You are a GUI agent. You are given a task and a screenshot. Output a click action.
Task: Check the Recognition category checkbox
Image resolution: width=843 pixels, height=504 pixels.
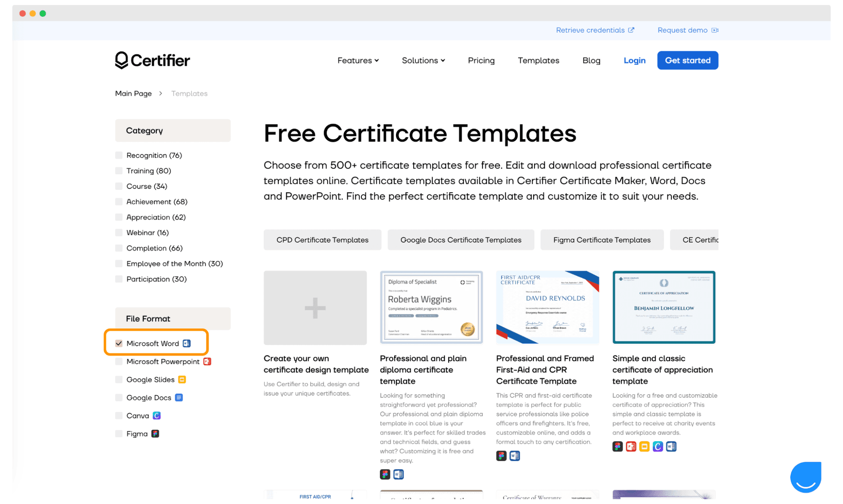coord(119,155)
